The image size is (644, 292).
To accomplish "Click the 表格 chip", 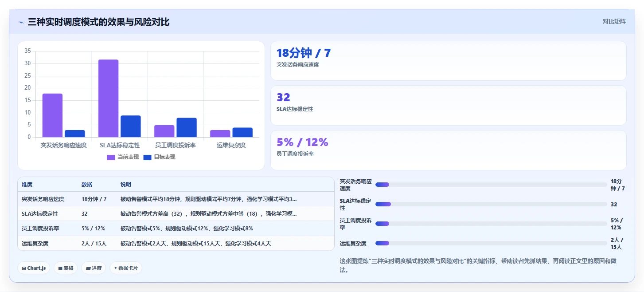I will point(66,268).
